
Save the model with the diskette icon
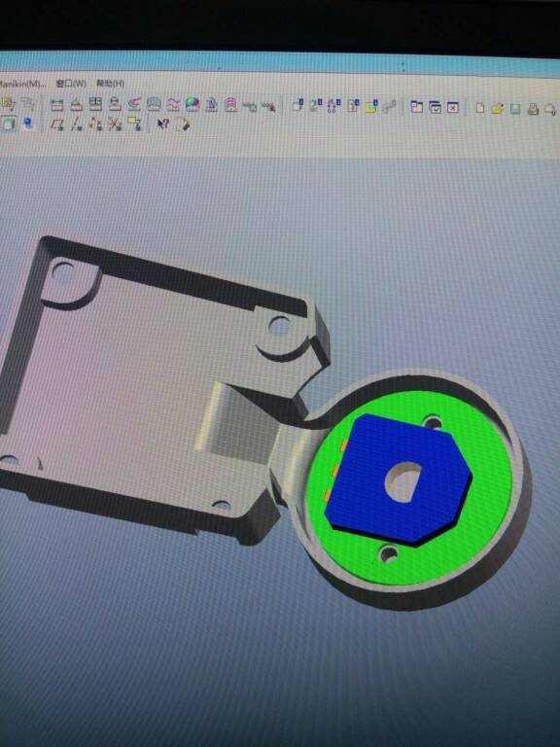[x=515, y=109]
